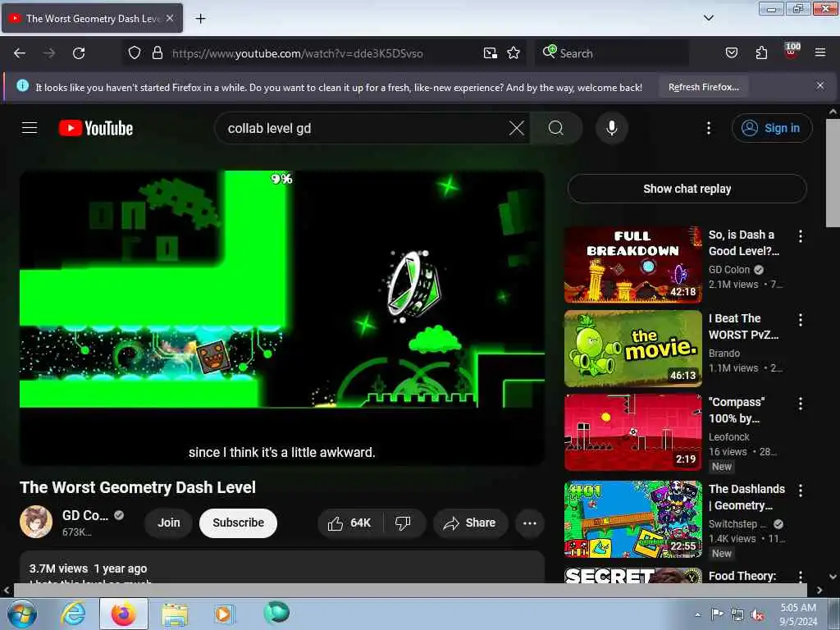Image resolution: width=840 pixels, height=630 pixels.
Task: Open 'I Beat The WORST PvZ' video title
Action: pos(743,326)
